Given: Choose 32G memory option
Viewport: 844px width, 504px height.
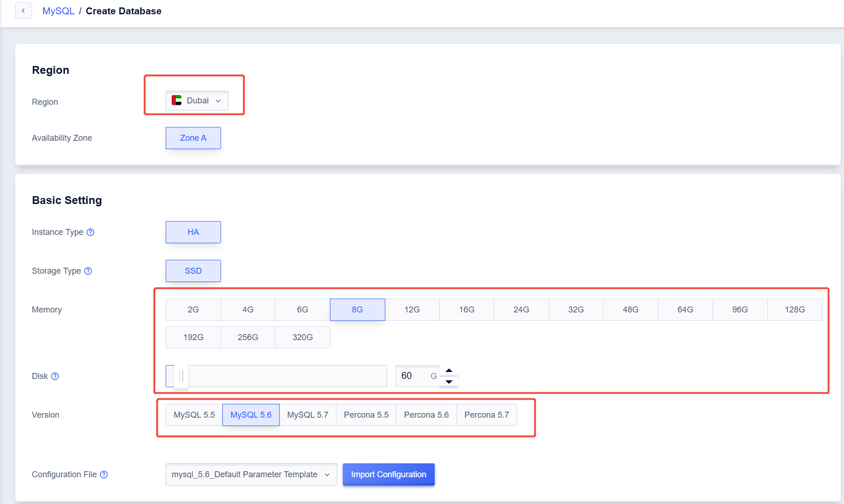Looking at the screenshot, I should tap(576, 310).
